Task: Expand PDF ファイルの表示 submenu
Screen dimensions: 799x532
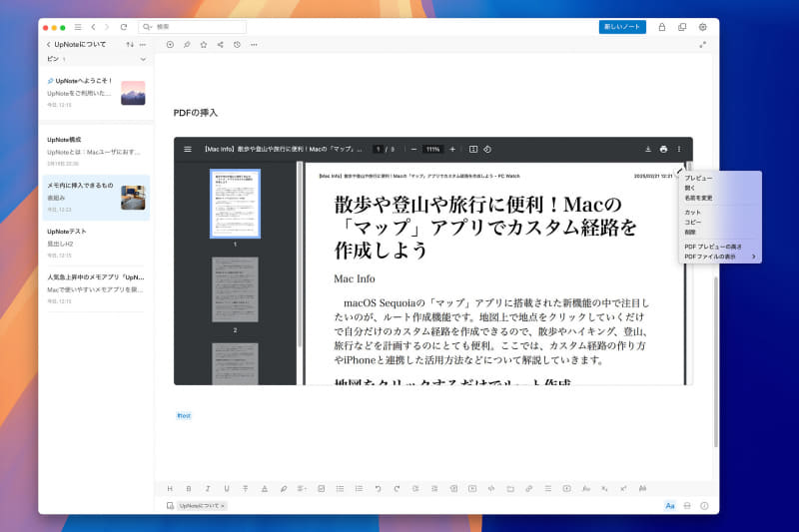Action: pyautogui.click(x=720, y=257)
